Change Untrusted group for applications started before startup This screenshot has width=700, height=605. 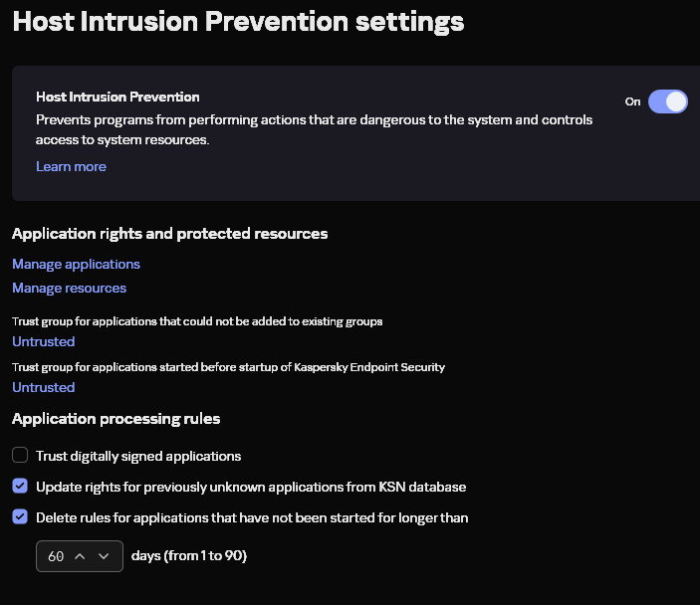pyautogui.click(x=43, y=387)
